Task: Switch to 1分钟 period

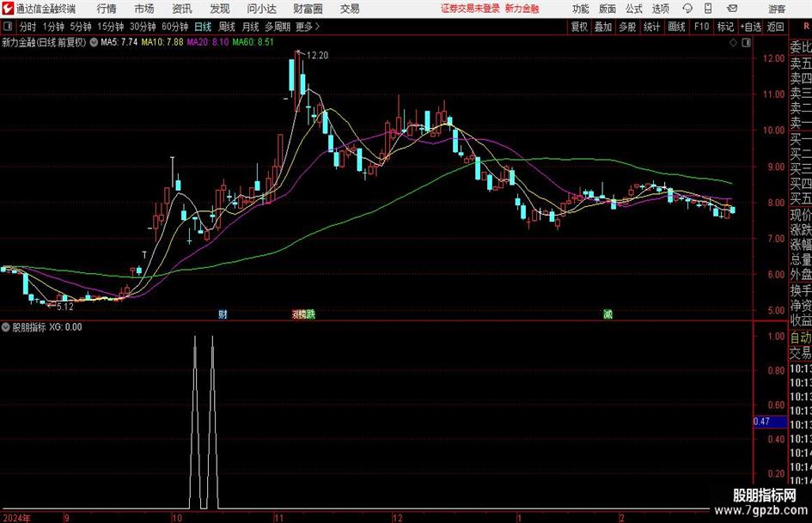Action: click(x=53, y=27)
